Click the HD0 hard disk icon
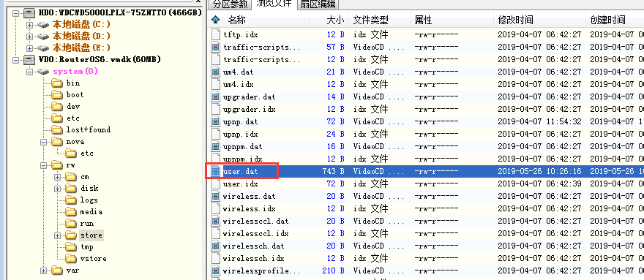Image resolution: width=644 pixels, height=280 pixels. pyautogui.click(x=29, y=13)
